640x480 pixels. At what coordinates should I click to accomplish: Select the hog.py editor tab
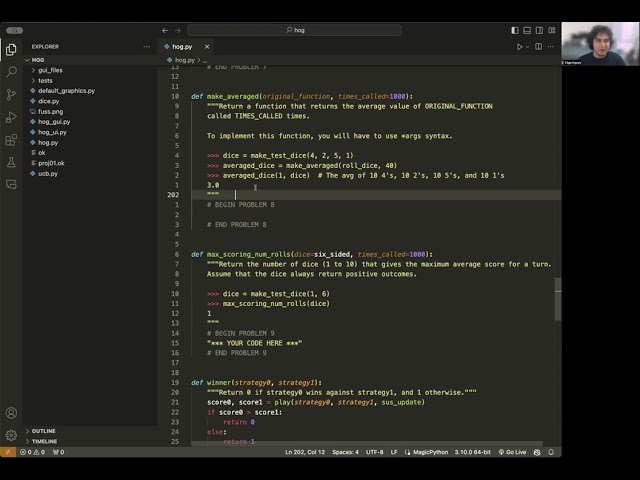(x=187, y=47)
